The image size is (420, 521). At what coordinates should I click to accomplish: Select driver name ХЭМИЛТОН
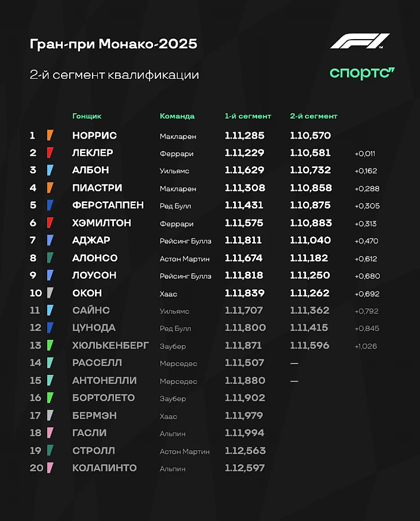(101, 223)
